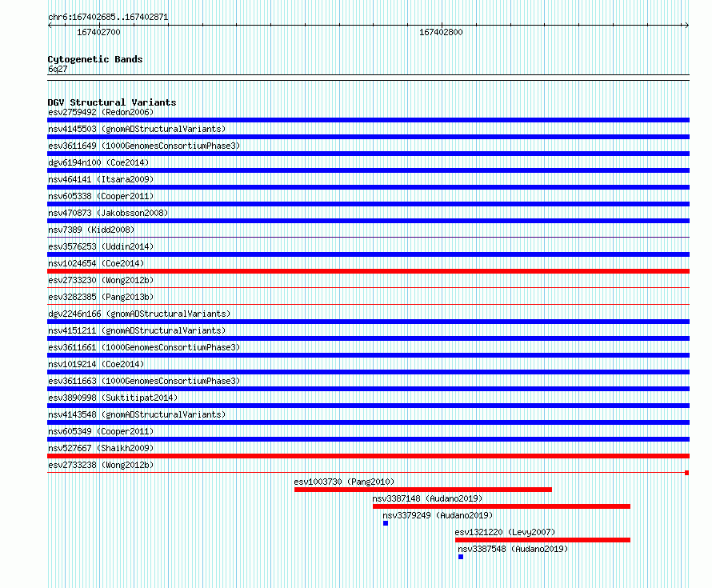This screenshot has height=588, width=712.
Task: Click the red bar under nsv527667 (Shaikh2009)
Action: 368,456
